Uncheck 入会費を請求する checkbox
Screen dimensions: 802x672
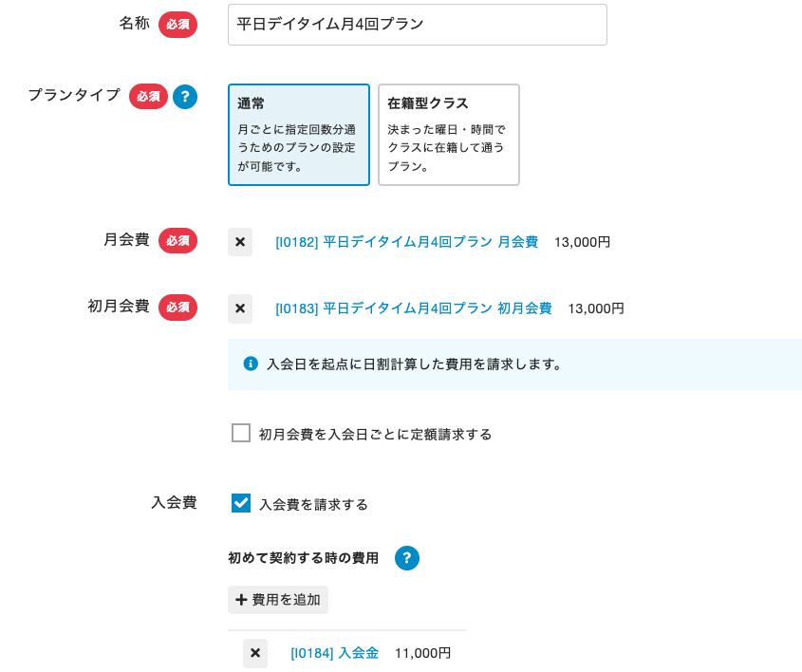pos(241,503)
